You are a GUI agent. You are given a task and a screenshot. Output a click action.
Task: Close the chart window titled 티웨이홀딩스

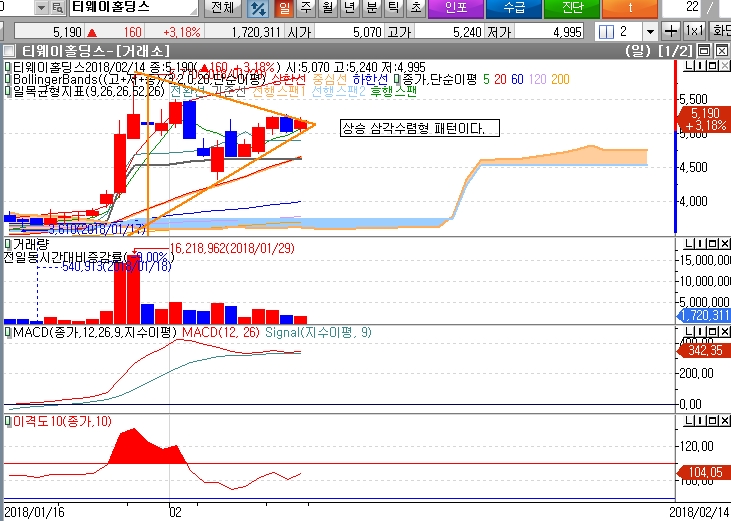pos(721,50)
